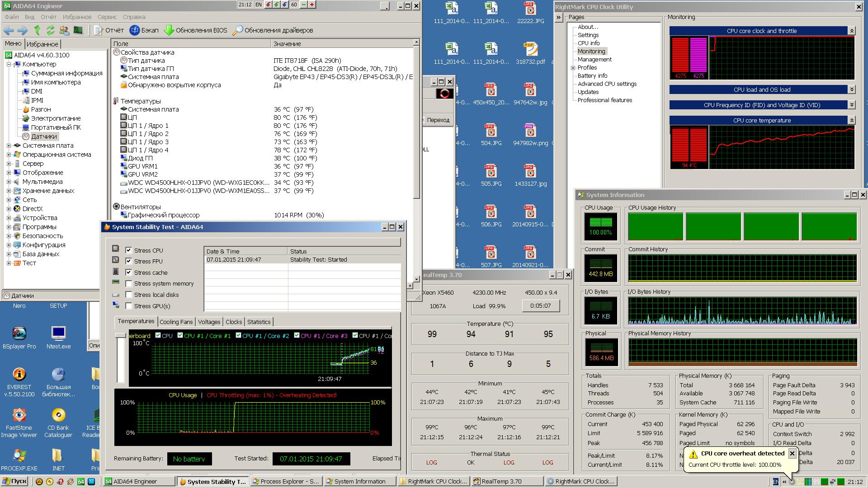Click the green up arrow toolbar icon
The image size is (868, 488).
[37, 30]
